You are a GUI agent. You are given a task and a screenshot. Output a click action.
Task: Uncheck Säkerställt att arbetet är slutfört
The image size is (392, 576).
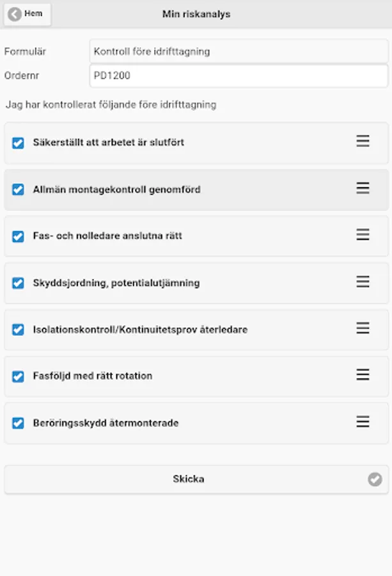pyautogui.click(x=18, y=143)
